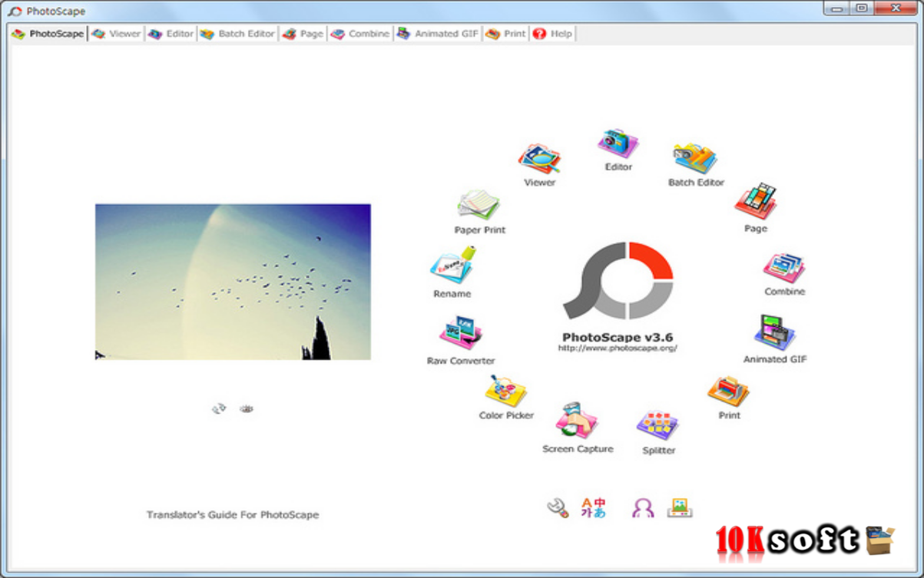Viewport: 924px width, 578px height.
Task: Launch the Splitter icon
Action: (658, 426)
